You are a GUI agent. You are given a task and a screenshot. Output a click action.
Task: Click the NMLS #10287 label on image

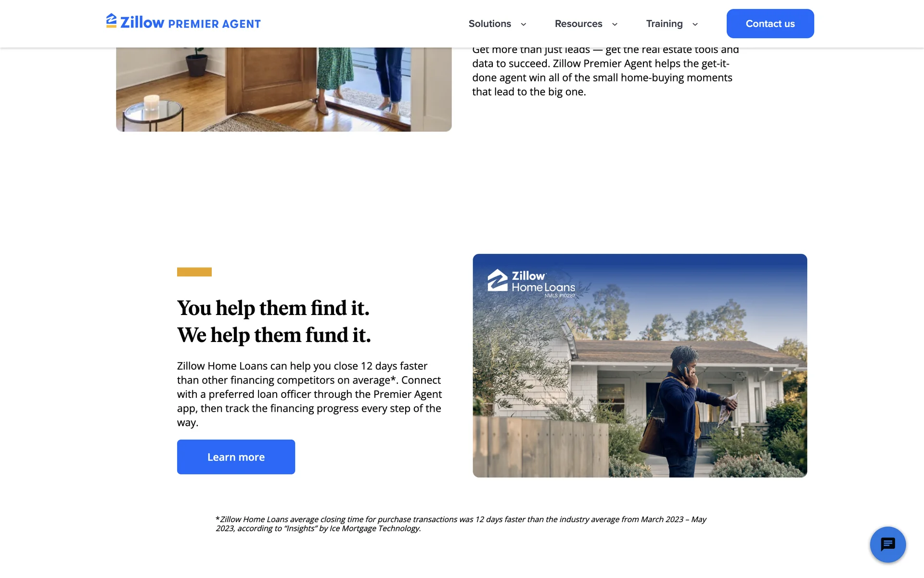point(560,296)
